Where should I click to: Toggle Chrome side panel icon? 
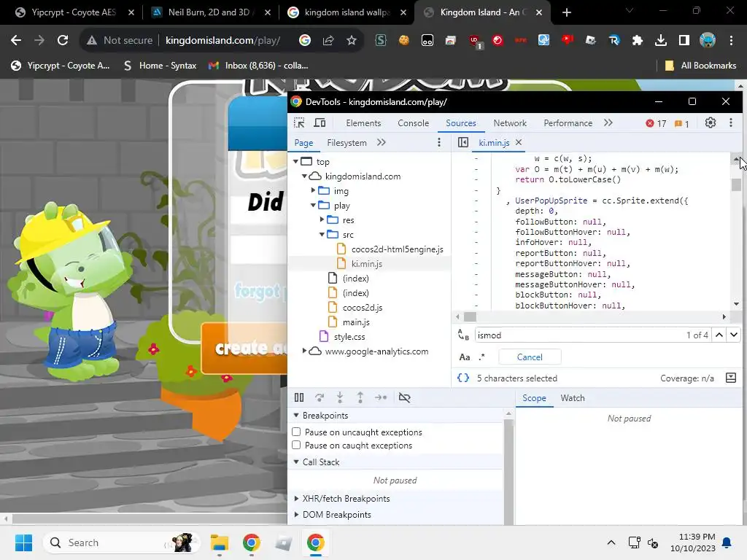point(684,41)
